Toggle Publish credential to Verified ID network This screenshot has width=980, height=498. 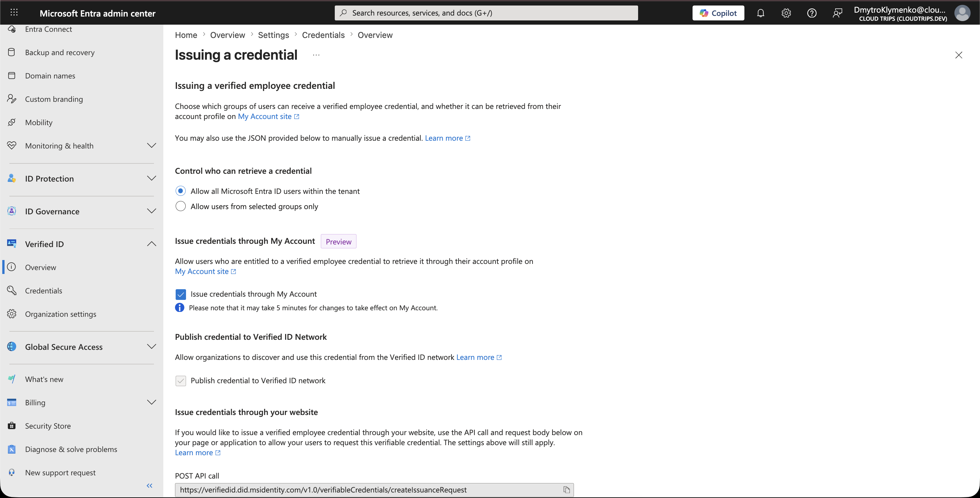181,381
